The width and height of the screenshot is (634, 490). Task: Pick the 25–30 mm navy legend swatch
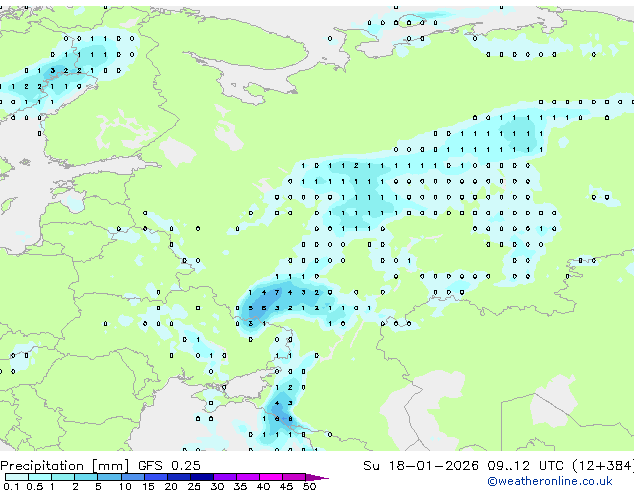click(x=201, y=477)
